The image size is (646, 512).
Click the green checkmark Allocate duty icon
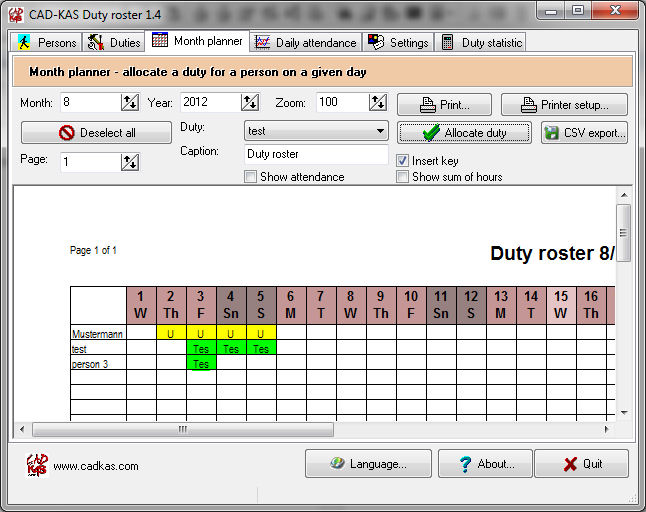tap(431, 133)
